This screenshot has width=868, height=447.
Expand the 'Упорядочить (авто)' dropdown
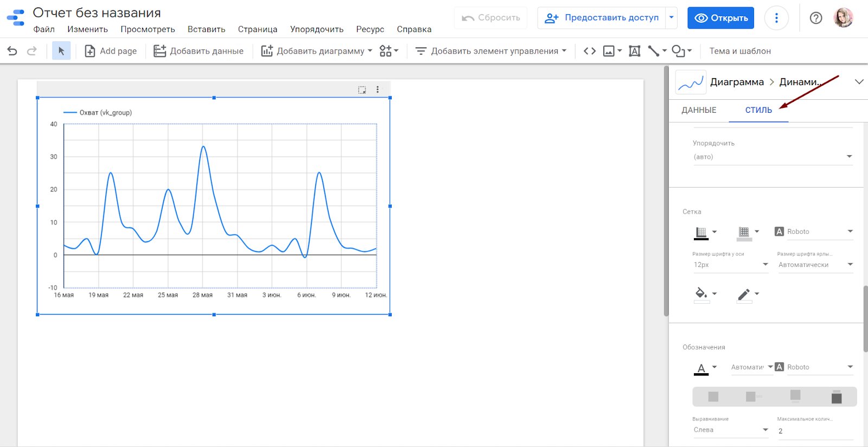773,157
